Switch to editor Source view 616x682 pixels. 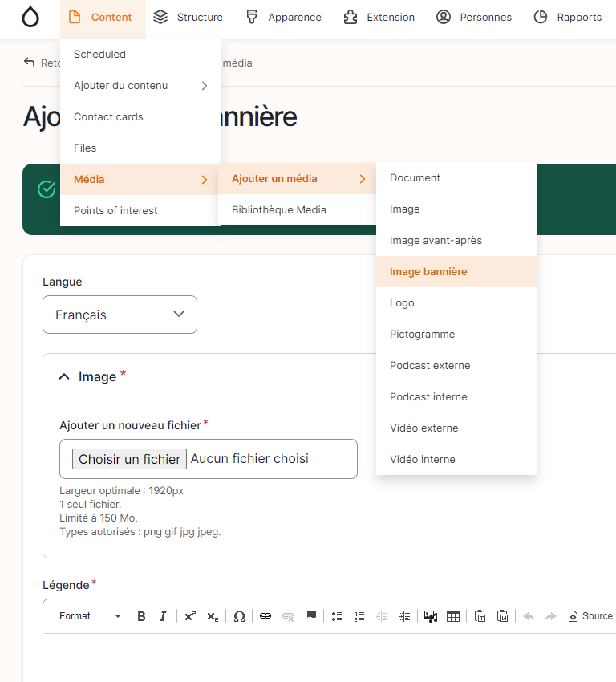tap(590, 616)
